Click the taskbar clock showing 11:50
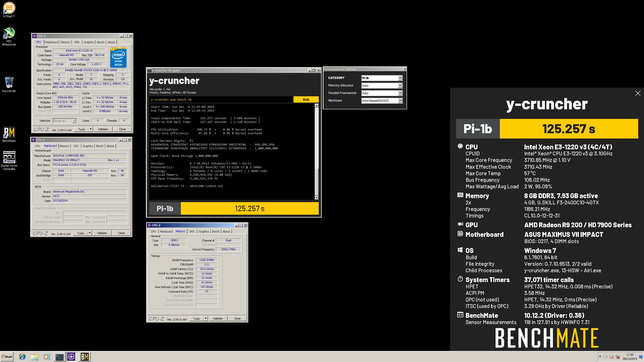Image resolution: width=644 pixels, height=362 pixels. (630, 357)
